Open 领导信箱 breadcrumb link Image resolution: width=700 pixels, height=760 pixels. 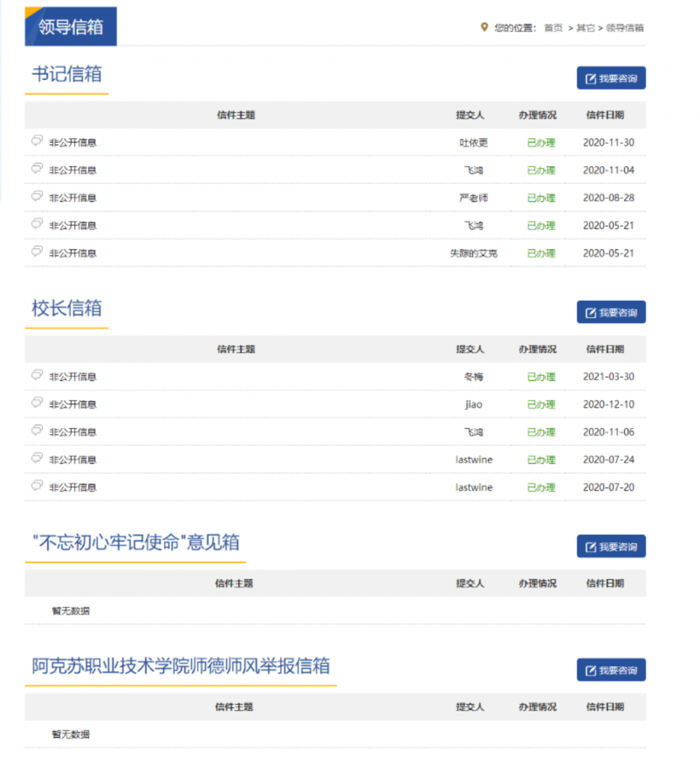(625, 28)
